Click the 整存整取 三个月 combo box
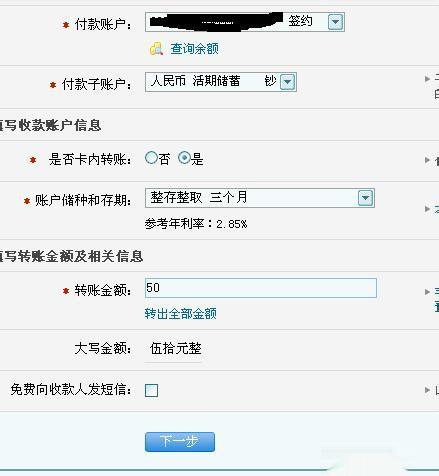This screenshot has height=476, width=439. tap(260, 198)
